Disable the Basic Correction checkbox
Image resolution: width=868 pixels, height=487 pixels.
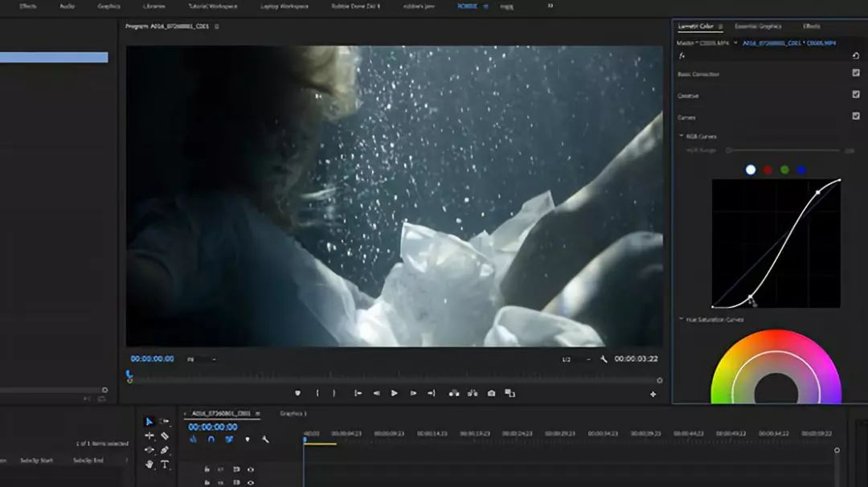coord(855,73)
